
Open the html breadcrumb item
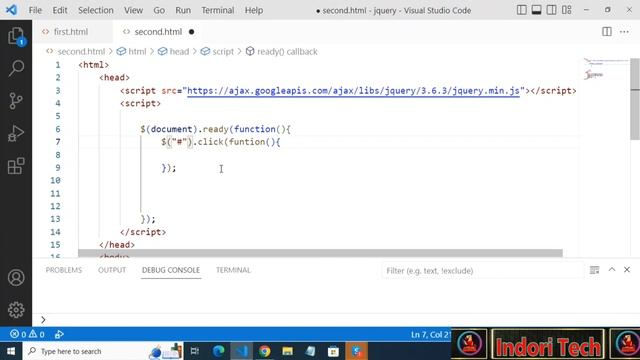[x=137, y=51]
